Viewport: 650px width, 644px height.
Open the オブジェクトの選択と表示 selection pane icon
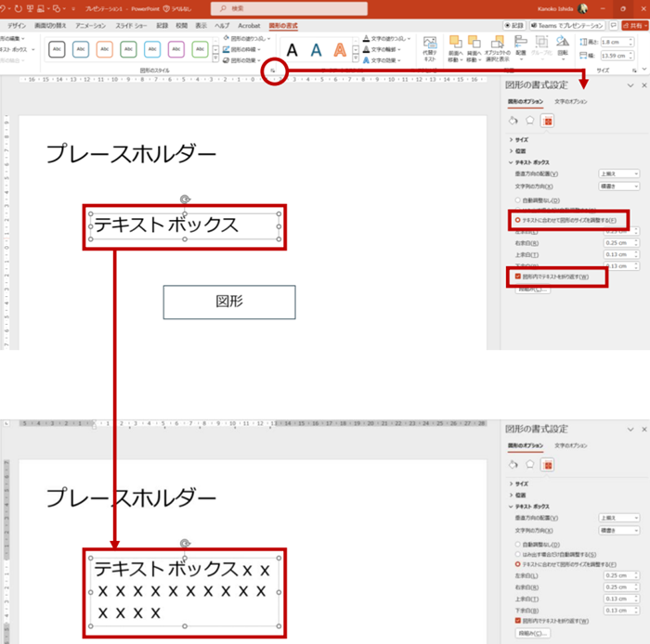pyautogui.click(x=499, y=47)
